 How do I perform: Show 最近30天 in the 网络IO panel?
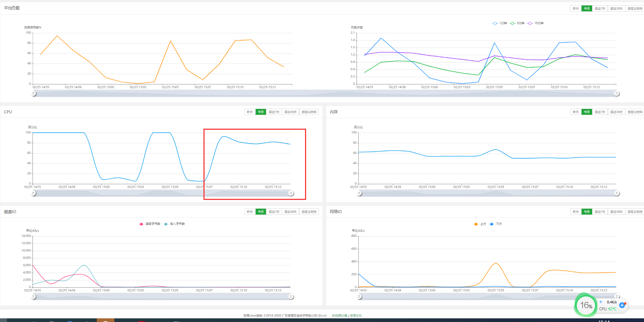(616, 212)
